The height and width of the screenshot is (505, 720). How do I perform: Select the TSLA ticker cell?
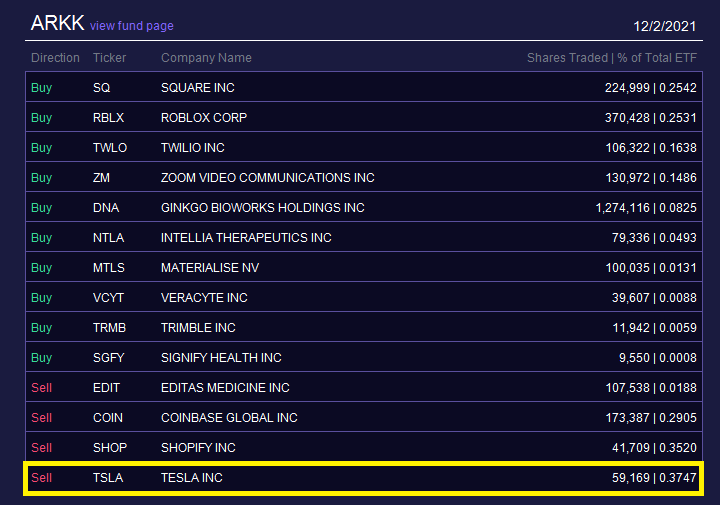pos(108,478)
